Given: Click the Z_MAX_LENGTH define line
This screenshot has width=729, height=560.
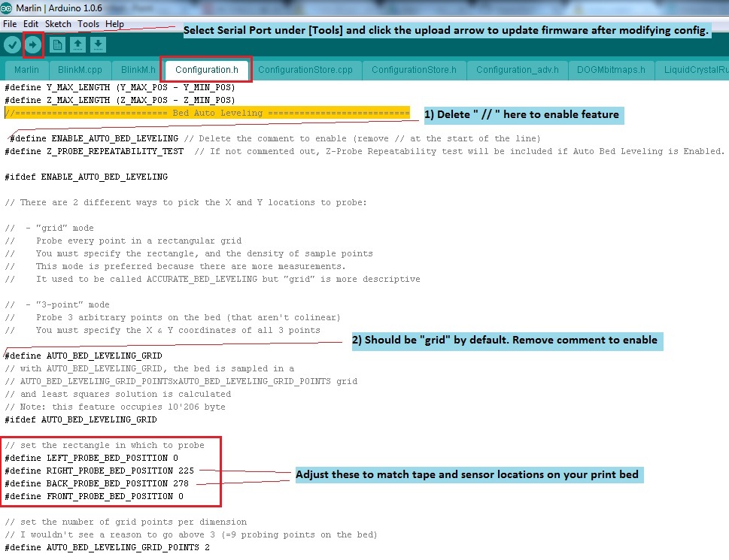Looking at the screenshot, I should click(x=120, y=100).
